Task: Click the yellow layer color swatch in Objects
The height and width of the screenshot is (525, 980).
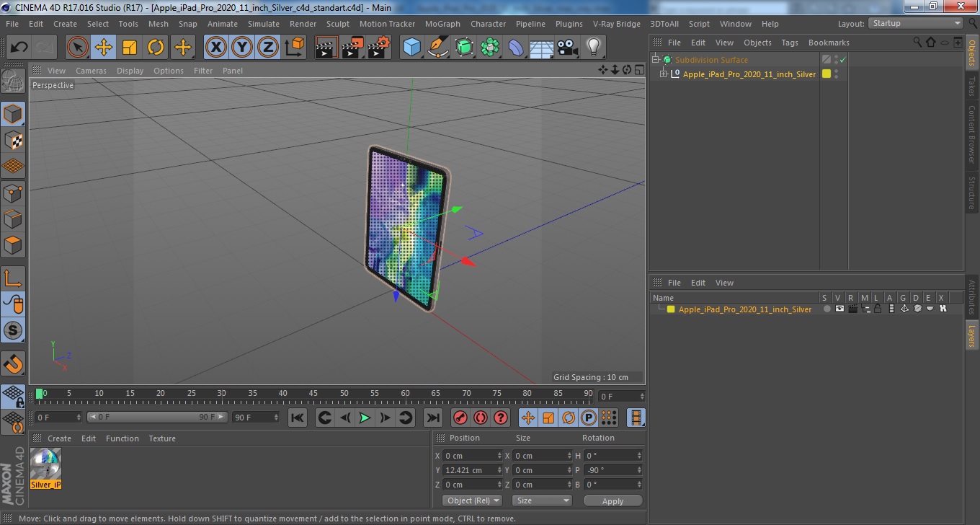Action: click(x=827, y=74)
